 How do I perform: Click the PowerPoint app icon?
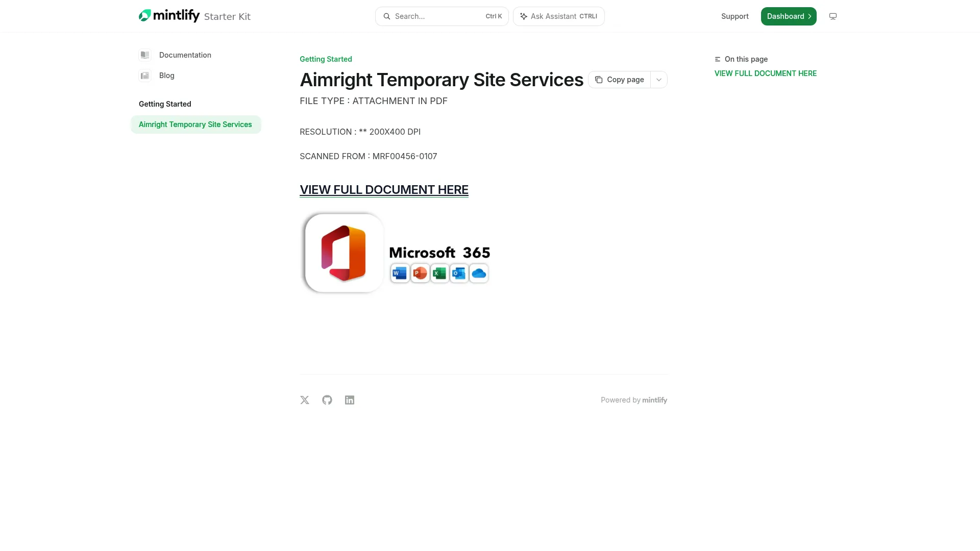pos(420,273)
